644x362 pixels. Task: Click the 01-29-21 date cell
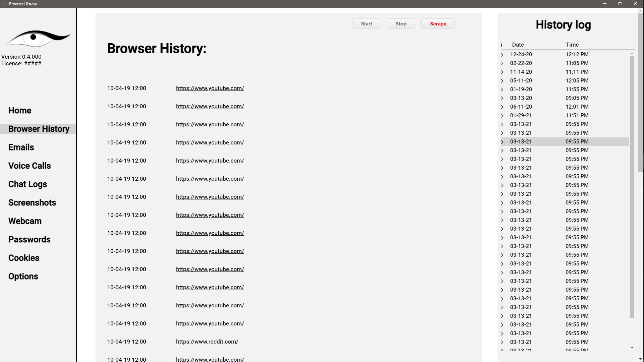click(x=521, y=115)
